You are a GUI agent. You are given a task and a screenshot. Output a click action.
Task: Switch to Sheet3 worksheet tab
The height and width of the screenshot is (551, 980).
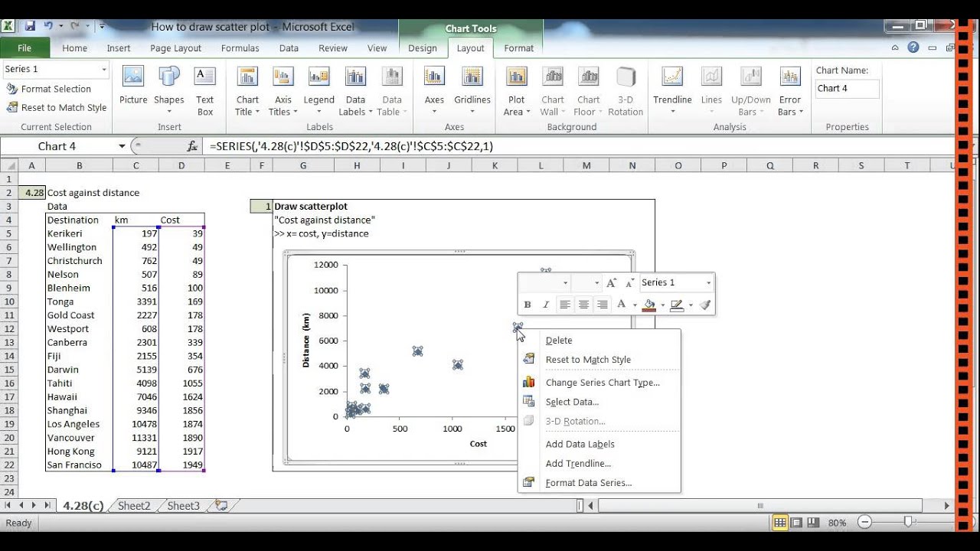point(183,506)
